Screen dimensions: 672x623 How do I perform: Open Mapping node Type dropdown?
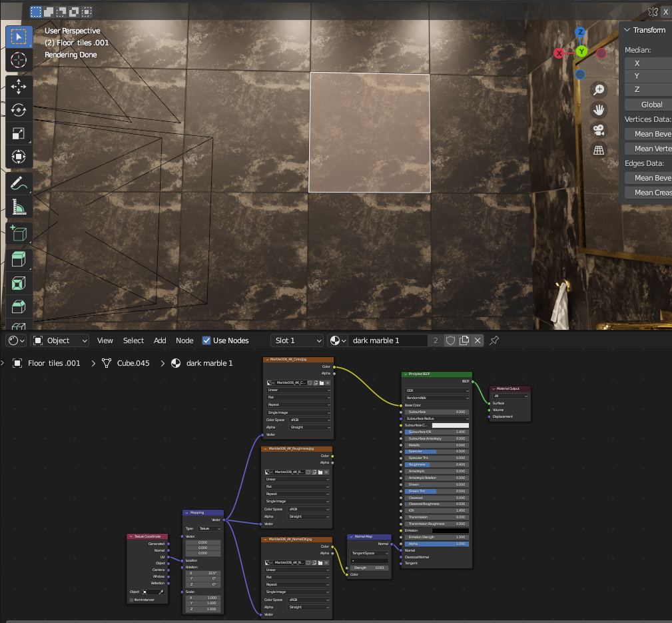[x=210, y=528]
